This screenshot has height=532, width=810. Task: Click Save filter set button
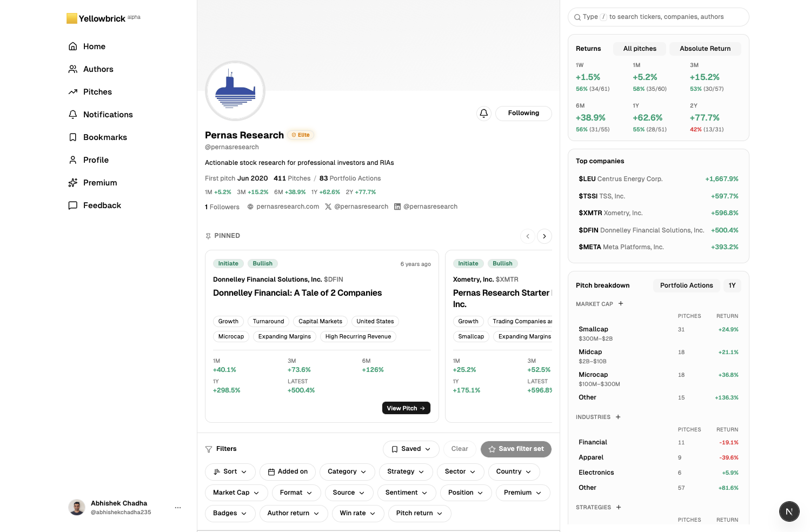click(x=516, y=449)
